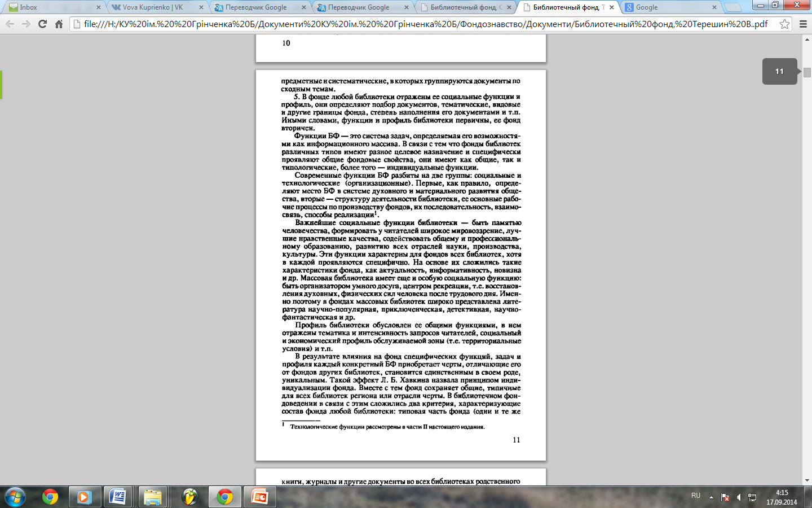Close the second Переводчик Google tab
This screenshot has width=812, height=508.
click(407, 7)
